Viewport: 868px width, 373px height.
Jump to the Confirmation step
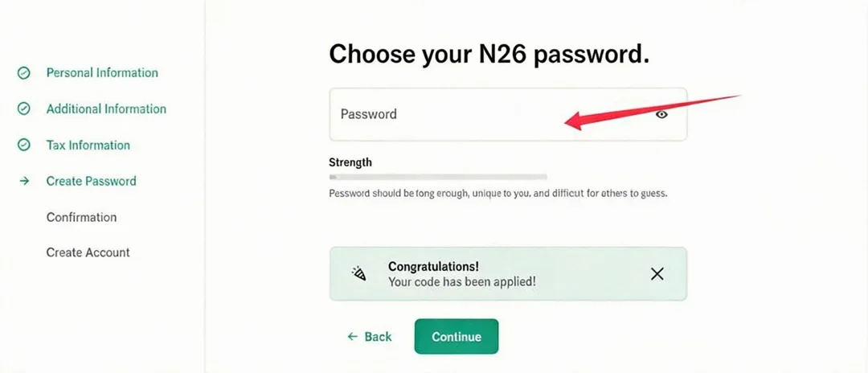tap(81, 217)
